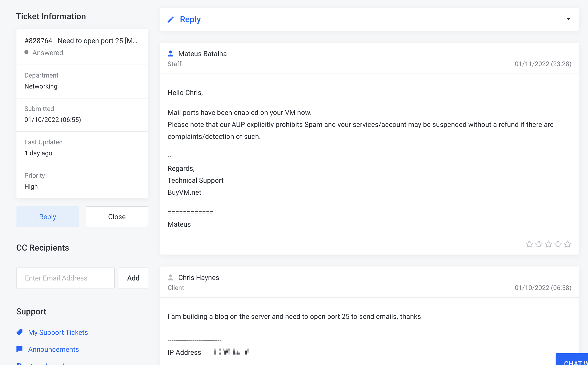This screenshot has width=588, height=365.
Task: Click the High priority value
Action: tap(31, 186)
